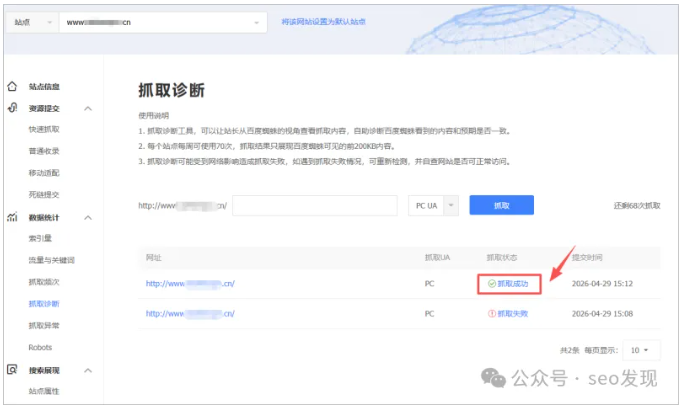Open Robots menu item
This screenshot has height=411, width=683.
(40, 347)
